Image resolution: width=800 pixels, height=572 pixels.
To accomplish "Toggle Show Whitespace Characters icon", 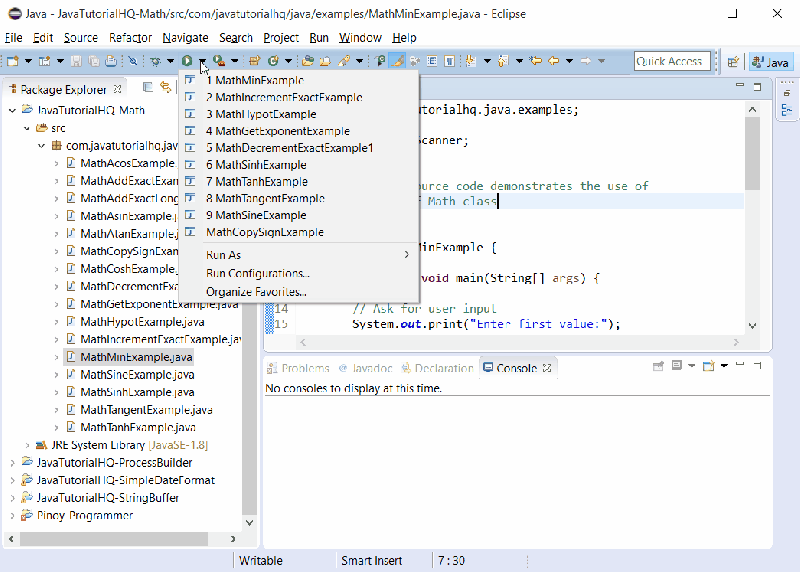I will [449, 61].
